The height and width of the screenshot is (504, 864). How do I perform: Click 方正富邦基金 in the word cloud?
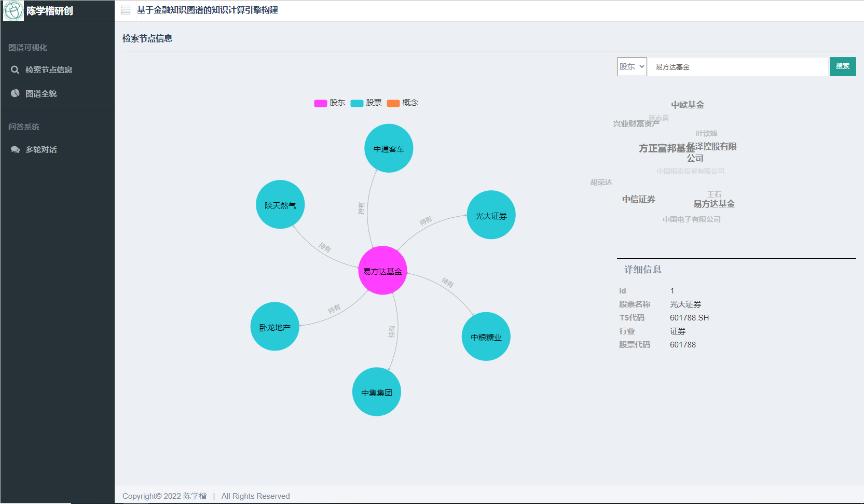(x=667, y=148)
